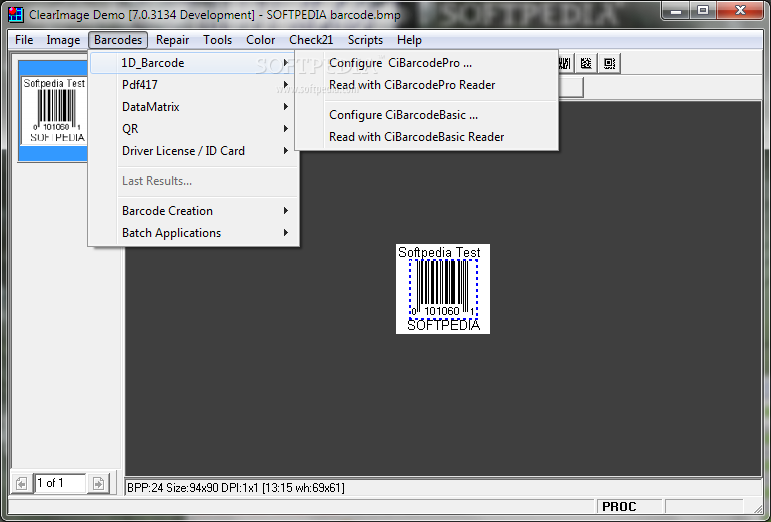Image resolution: width=771 pixels, height=522 pixels.
Task: Expand the QR submenu
Action: (193, 129)
